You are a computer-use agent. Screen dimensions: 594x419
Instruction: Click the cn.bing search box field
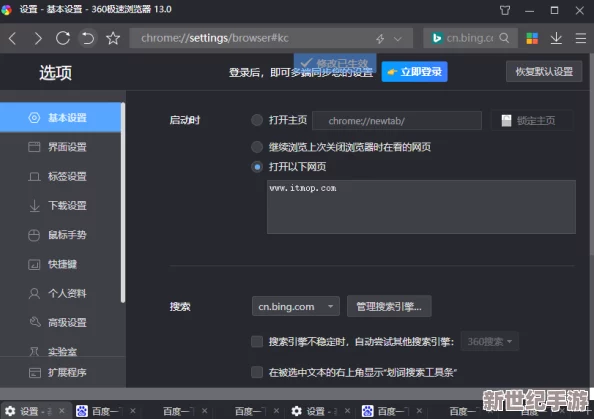(x=470, y=38)
